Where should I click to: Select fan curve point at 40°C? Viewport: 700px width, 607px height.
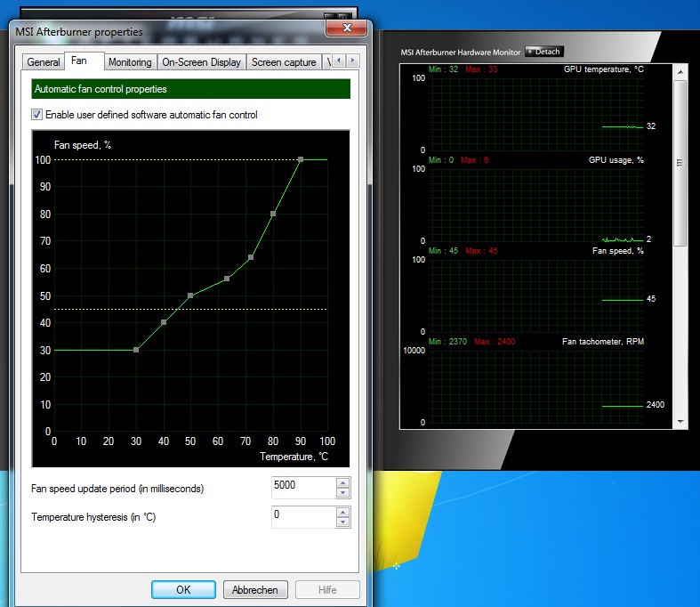click(164, 322)
